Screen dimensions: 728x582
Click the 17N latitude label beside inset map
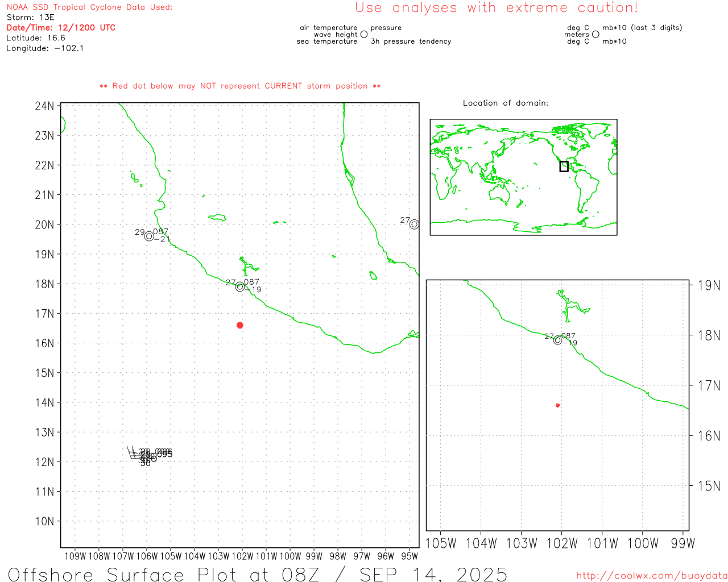pos(709,386)
